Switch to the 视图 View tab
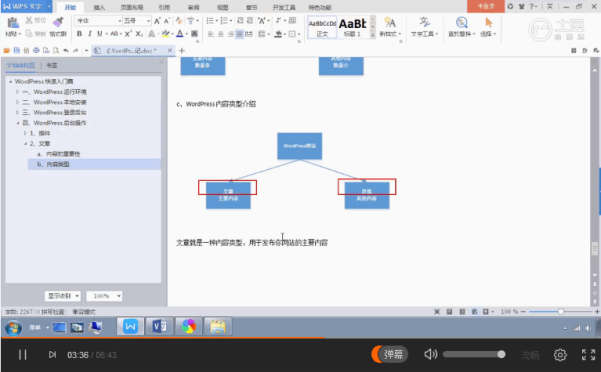The height and width of the screenshot is (372, 601). click(222, 7)
